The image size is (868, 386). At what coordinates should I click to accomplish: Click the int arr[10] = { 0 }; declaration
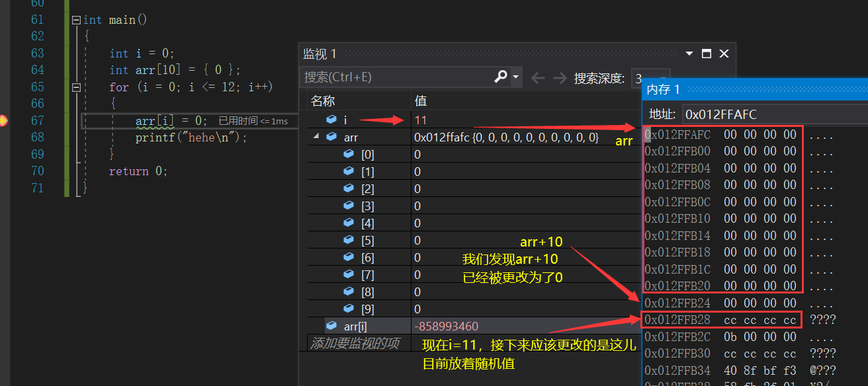click(x=175, y=69)
